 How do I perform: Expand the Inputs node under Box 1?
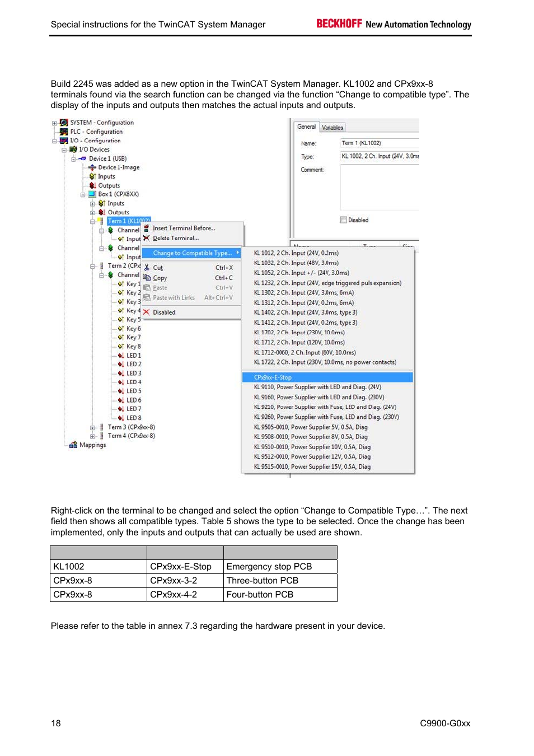pyautogui.click(x=92, y=203)
